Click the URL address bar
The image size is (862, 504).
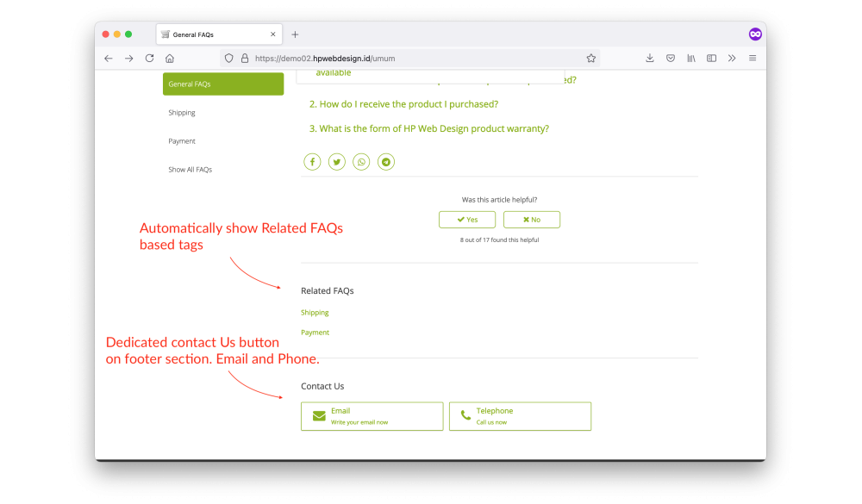point(414,59)
